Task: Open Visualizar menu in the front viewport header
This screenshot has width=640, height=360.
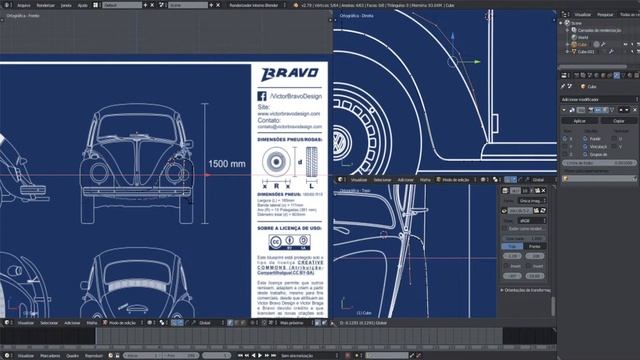Action: pyautogui.click(x=26, y=323)
